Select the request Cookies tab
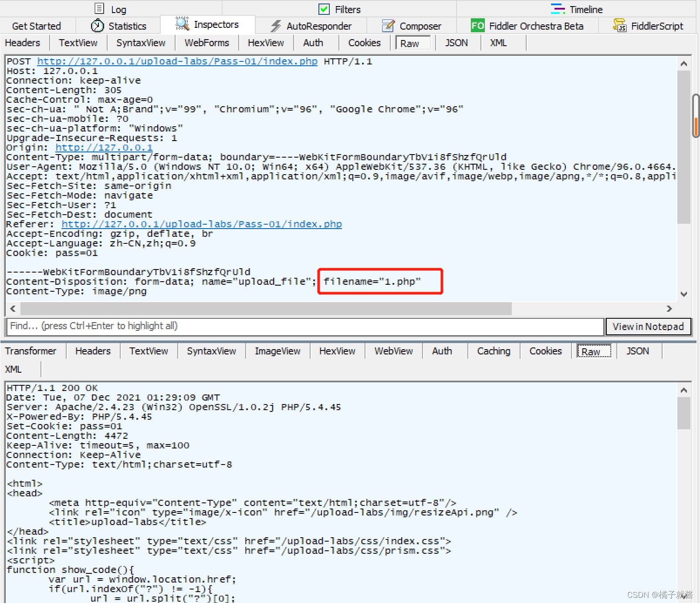The height and width of the screenshot is (603, 700). (x=365, y=43)
